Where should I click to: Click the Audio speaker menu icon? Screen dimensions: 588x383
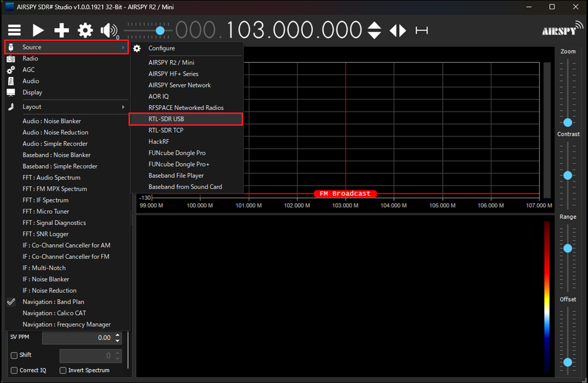pos(11,81)
